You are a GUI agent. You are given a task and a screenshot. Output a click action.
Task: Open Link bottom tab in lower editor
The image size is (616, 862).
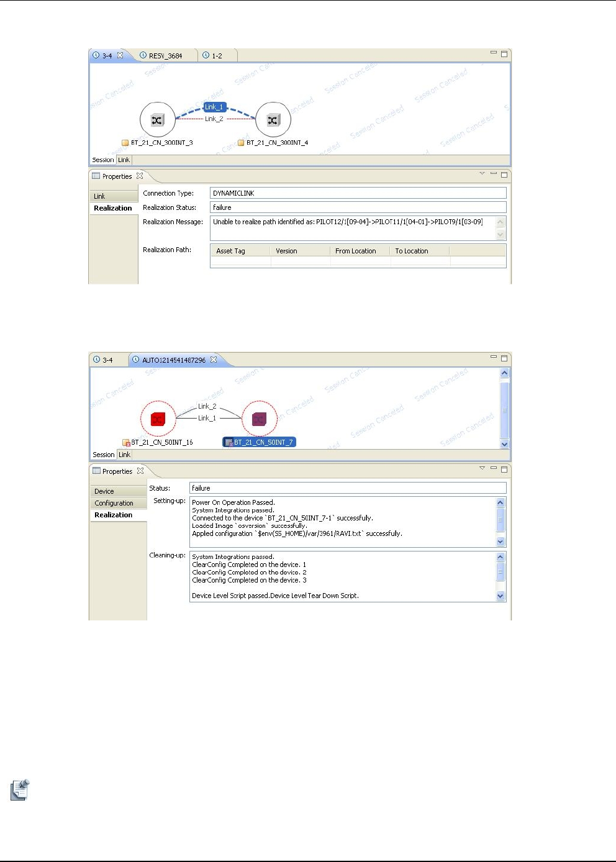(125, 455)
